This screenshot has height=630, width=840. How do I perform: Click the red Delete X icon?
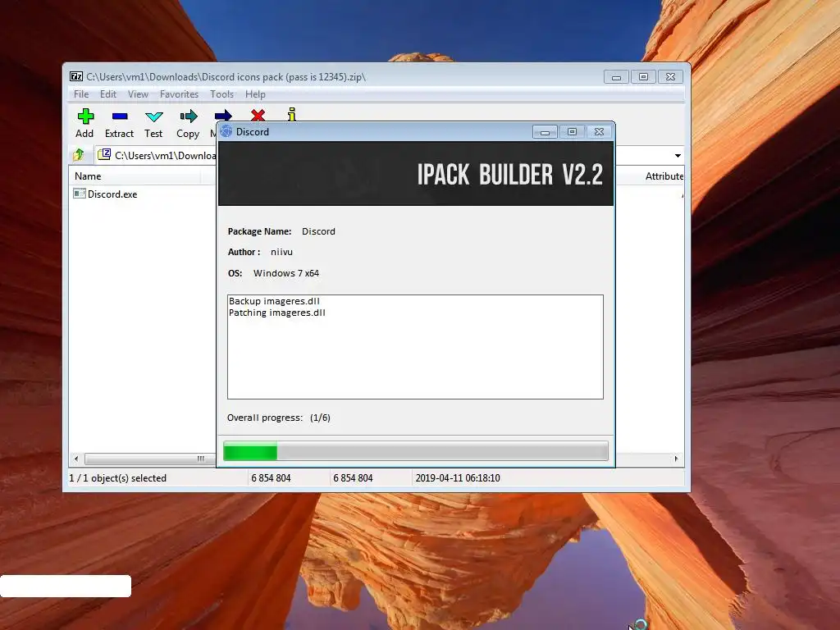(x=258, y=115)
